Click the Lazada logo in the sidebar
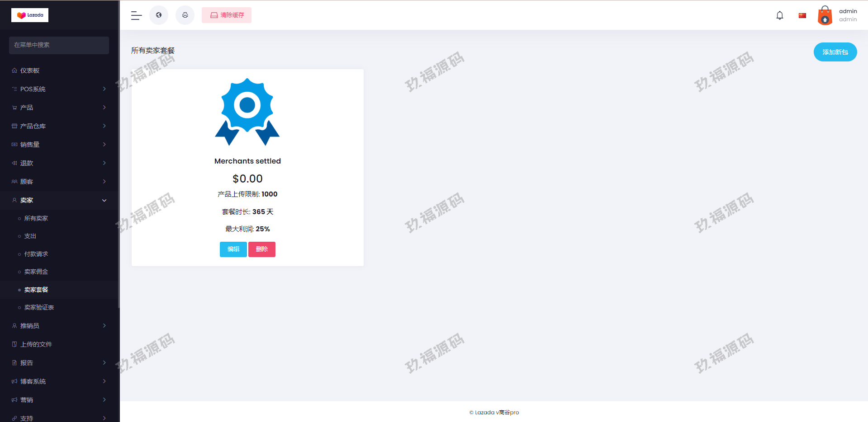The width and height of the screenshot is (868, 422). (x=30, y=15)
